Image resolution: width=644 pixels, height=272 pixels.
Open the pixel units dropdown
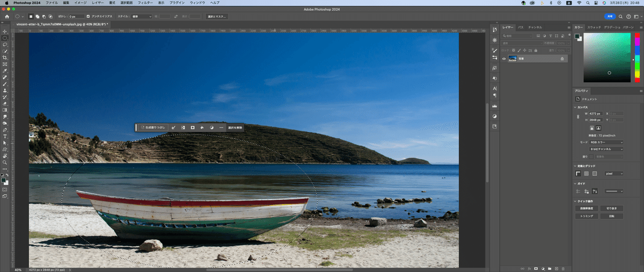[x=614, y=174]
